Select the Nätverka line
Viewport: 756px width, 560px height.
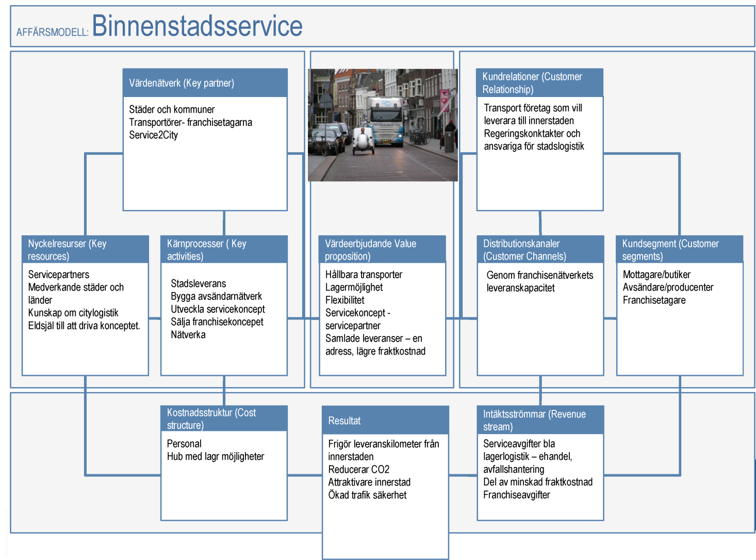[x=188, y=335]
